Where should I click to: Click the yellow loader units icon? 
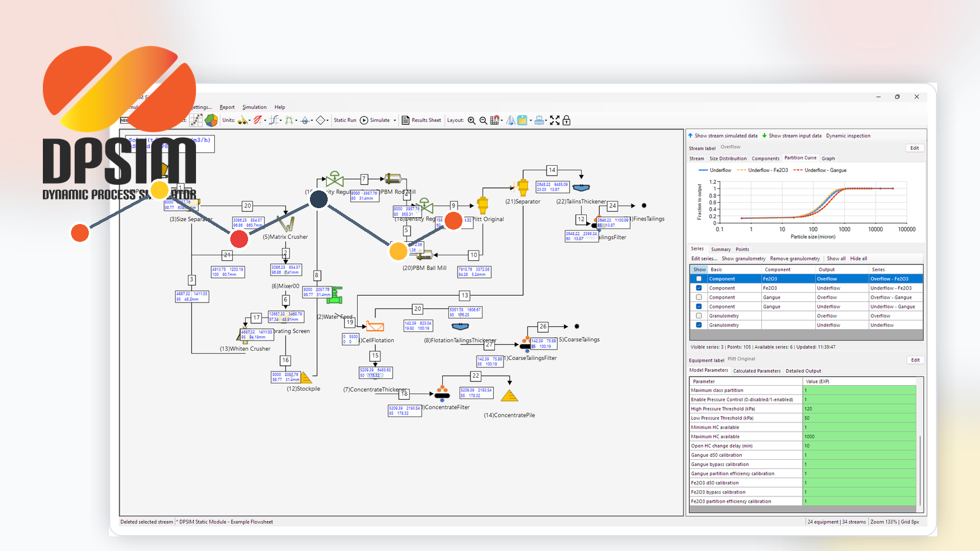243,120
